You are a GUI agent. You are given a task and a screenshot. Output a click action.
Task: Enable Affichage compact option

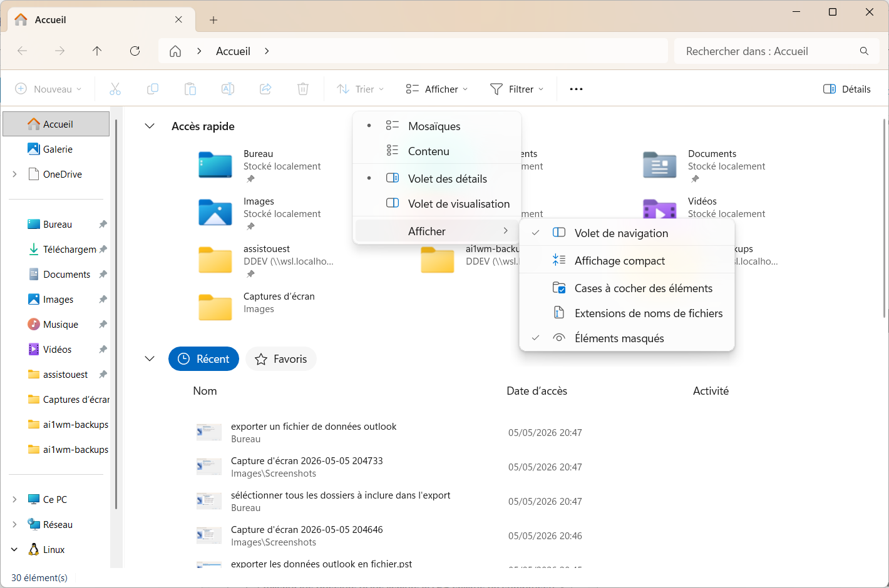point(627,260)
